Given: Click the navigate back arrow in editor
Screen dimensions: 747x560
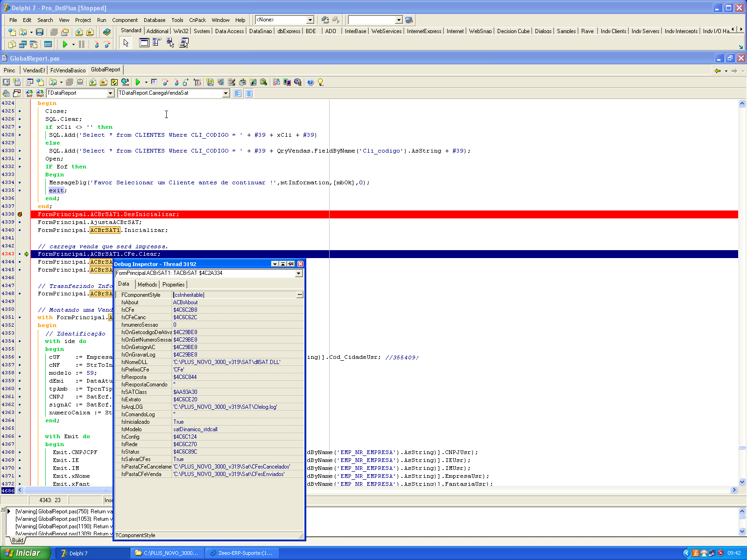Looking at the screenshot, I should click(x=718, y=71).
